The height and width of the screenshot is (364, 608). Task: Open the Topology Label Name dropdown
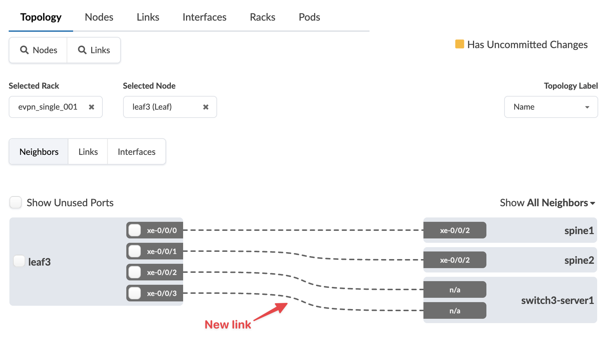pos(550,107)
